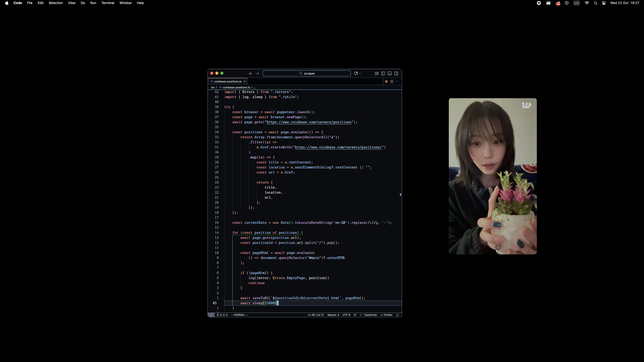Open coinbase careers positions URL link in page.goto
Image resolution: width=644 pixels, height=362 pixels.
pos(309,122)
